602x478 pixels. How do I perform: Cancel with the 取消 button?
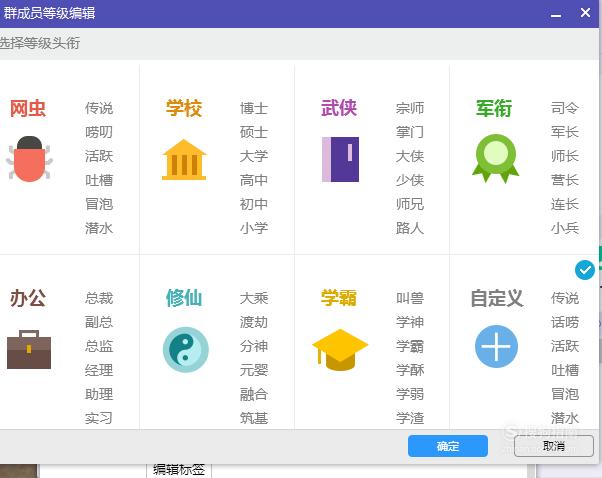point(554,446)
